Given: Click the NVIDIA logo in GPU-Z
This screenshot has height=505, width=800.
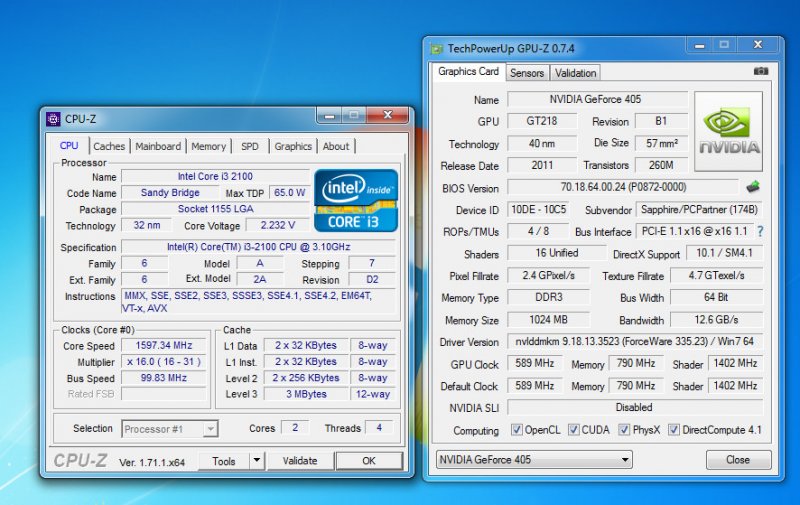Looking at the screenshot, I should point(729,131).
